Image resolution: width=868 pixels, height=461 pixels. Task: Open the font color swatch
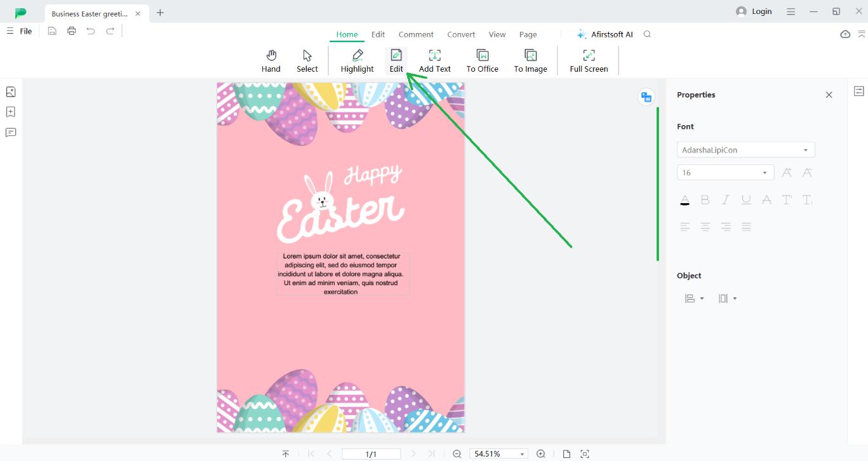(x=685, y=199)
